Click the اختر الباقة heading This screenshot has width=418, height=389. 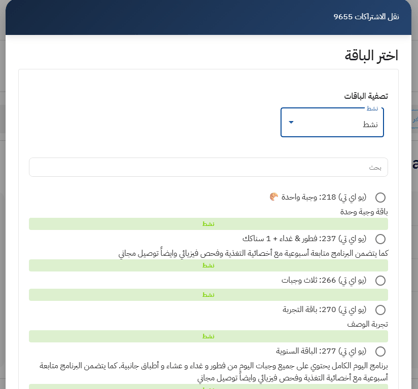371,55
